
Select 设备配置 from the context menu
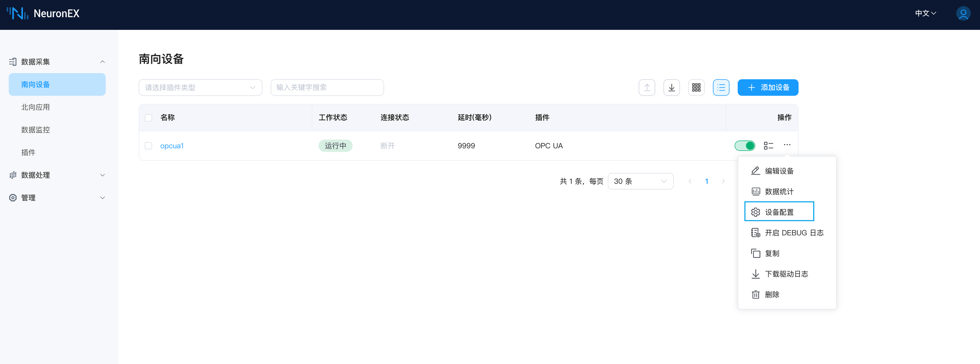[779, 211]
